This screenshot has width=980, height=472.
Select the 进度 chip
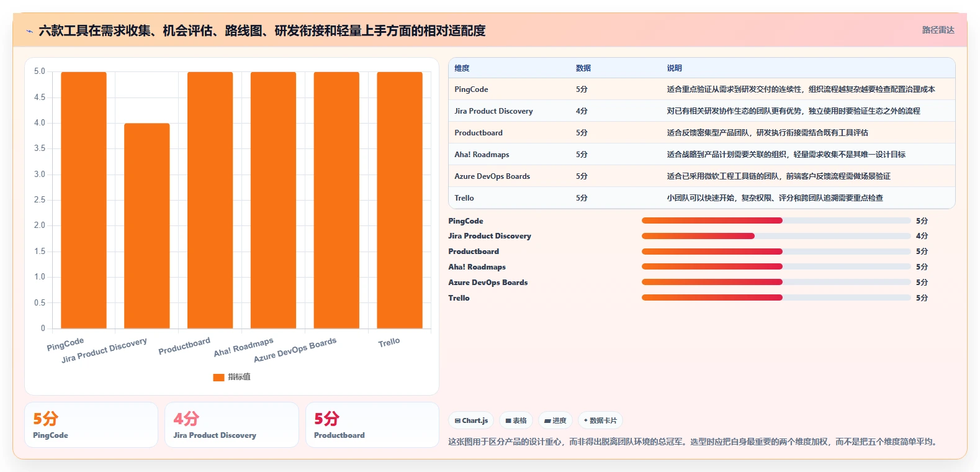click(555, 420)
